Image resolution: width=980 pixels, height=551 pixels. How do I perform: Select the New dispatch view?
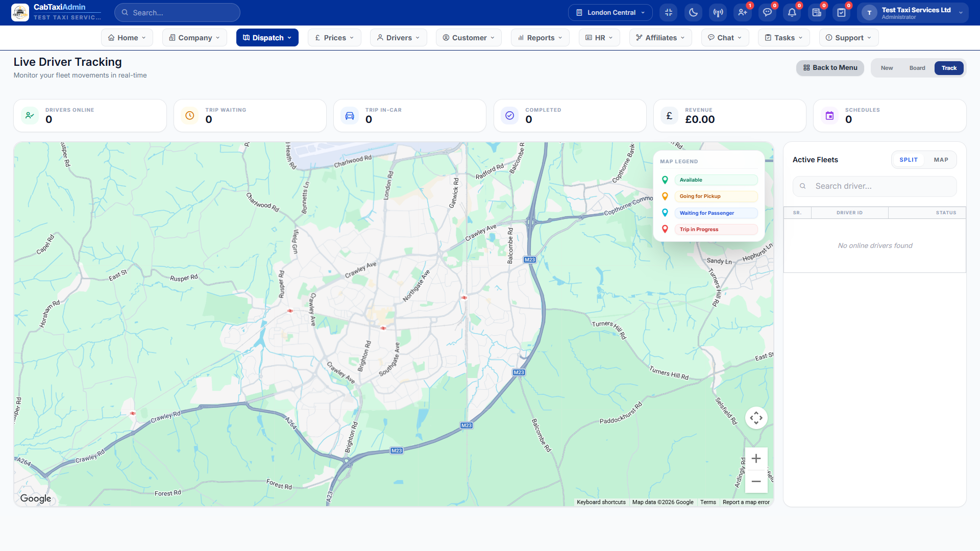[887, 68]
